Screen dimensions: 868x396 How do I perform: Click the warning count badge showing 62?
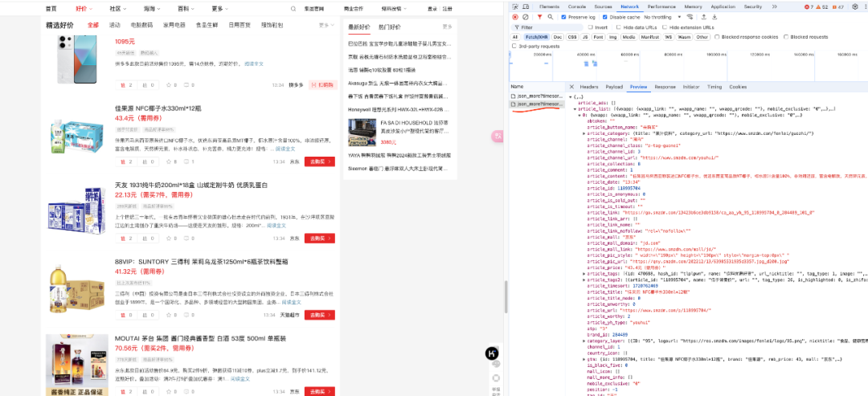tap(823, 6)
